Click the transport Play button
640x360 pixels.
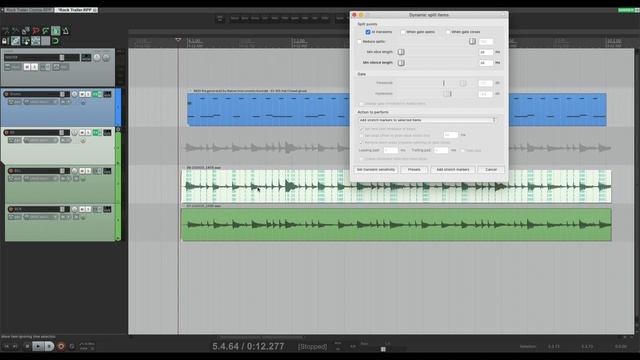38,346
